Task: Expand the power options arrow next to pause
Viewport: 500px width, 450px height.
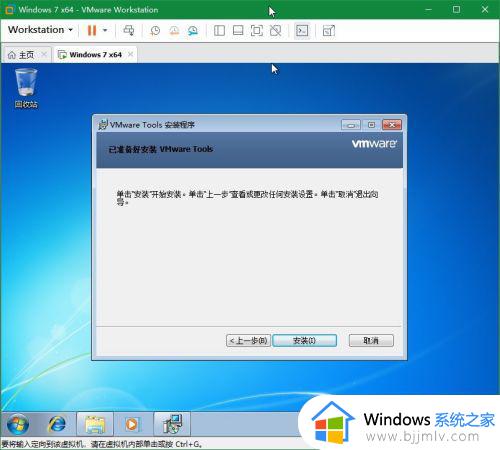Action: (105, 30)
